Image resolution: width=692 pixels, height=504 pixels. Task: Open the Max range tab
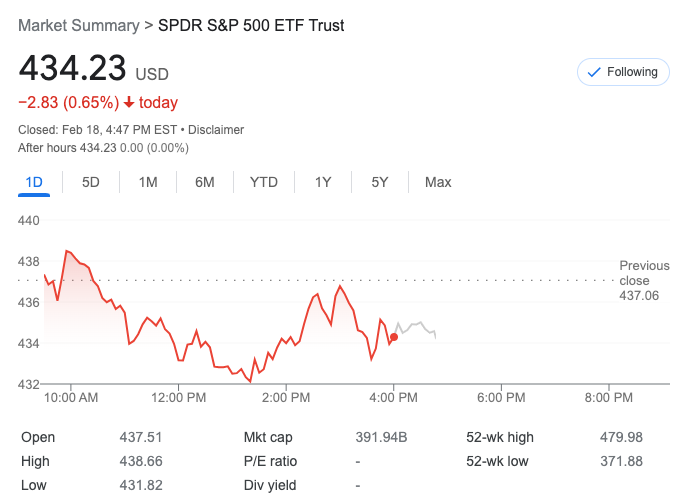tap(438, 182)
